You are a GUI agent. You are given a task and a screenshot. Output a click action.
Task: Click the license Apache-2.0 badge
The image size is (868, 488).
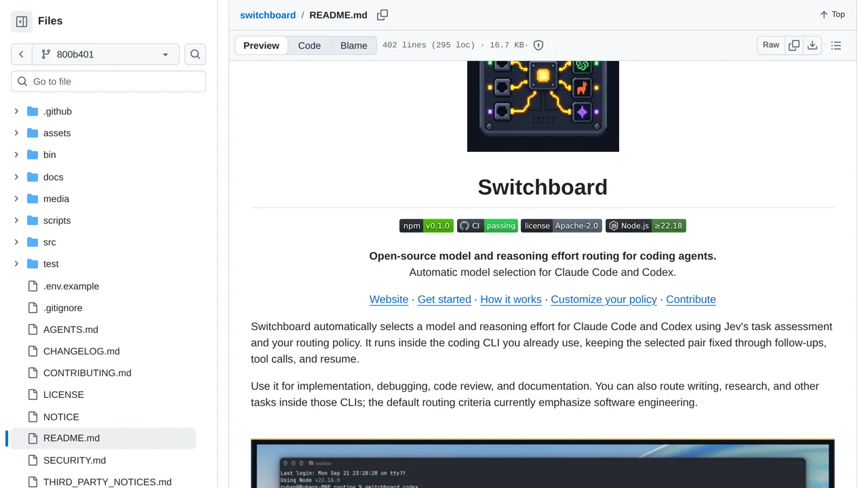coord(561,226)
